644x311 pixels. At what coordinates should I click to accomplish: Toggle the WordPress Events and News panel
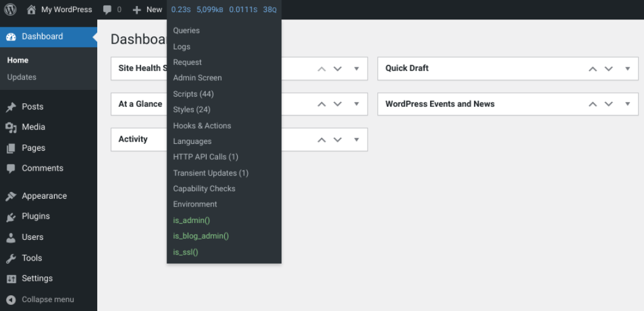click(x=628, y=104)
